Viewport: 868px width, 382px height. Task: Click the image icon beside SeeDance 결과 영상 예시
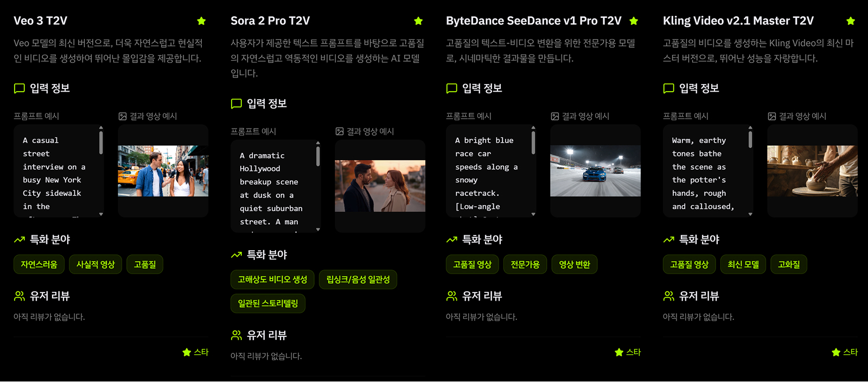555,116
